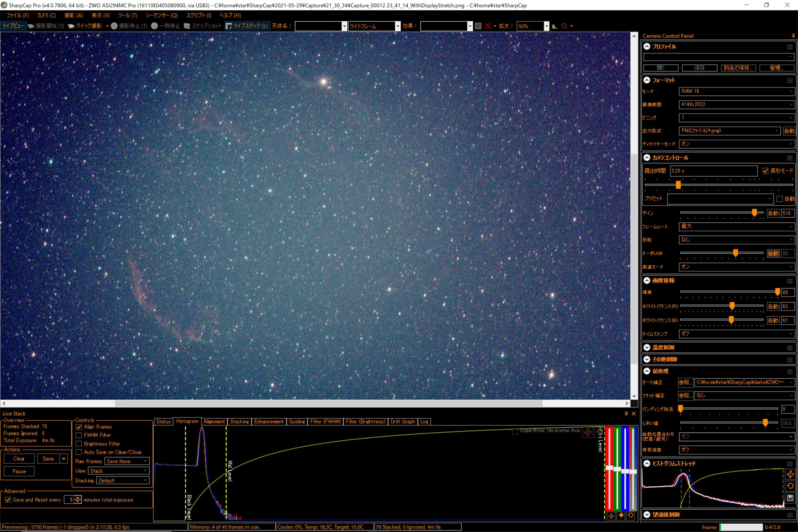Screen dimensions: 798x532
Task: Open the Raw Frames Save None dropdown
Action: 127,461
